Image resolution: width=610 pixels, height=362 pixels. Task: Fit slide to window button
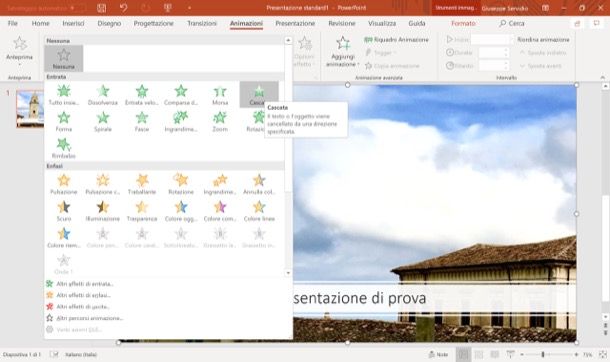603,354
